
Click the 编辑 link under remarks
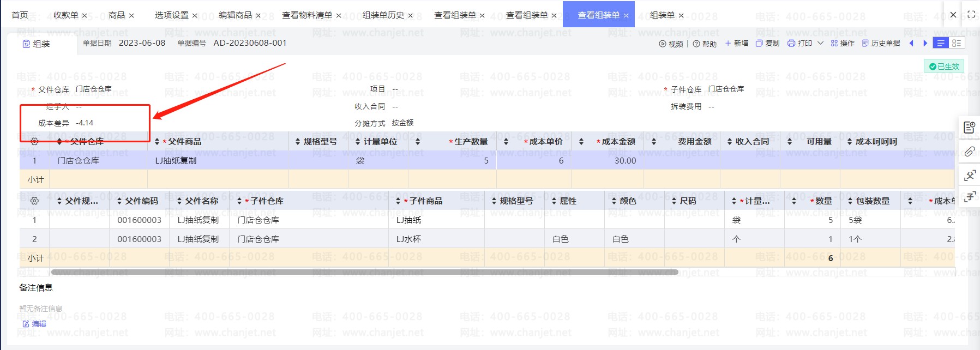pyautogui.click(x=34, y=324)
